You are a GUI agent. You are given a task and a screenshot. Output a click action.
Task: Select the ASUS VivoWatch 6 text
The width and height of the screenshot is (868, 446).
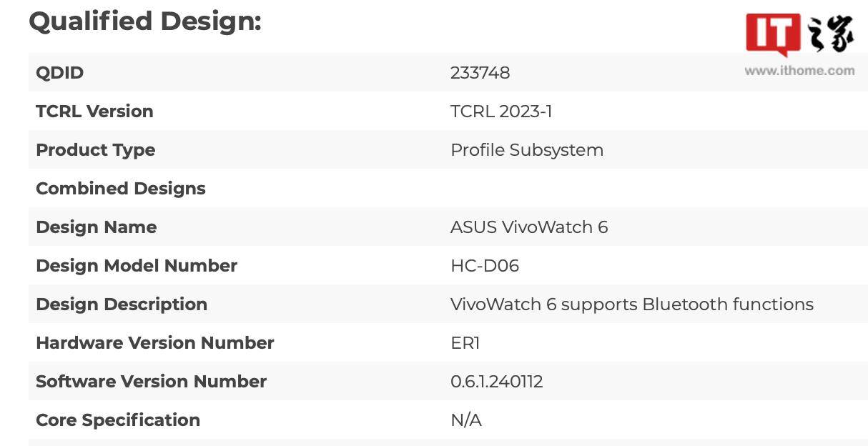[529, 227]
